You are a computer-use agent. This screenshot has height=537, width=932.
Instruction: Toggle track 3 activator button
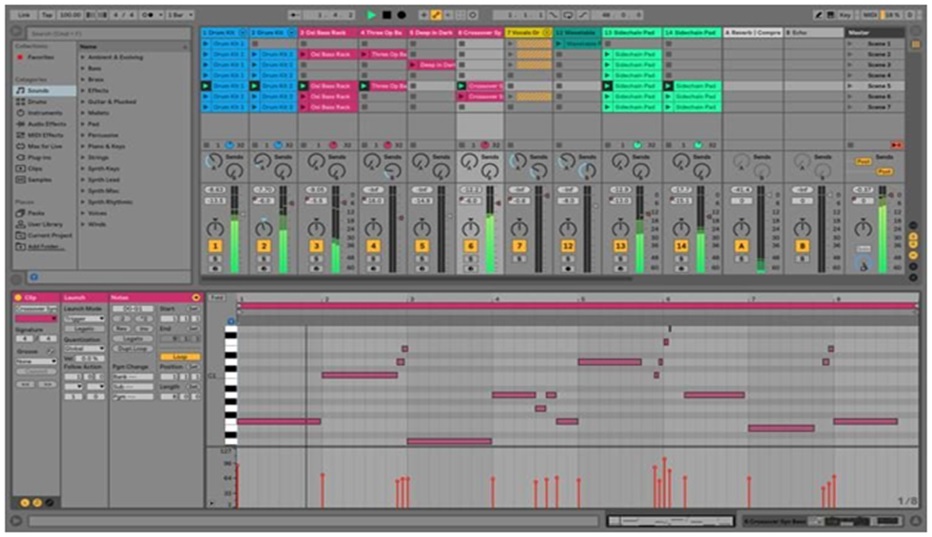pyautogui.click(x=316, y=246)
